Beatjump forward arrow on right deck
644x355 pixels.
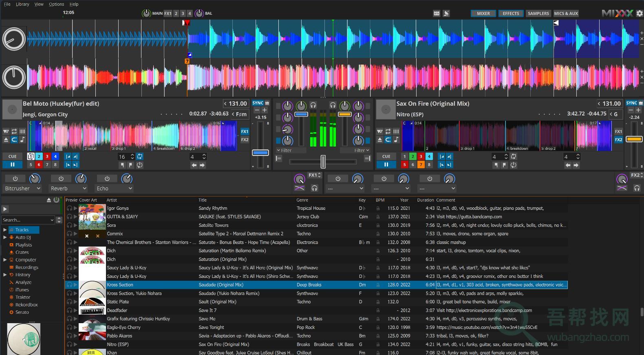pyautogui.click(x=576, y=165)
